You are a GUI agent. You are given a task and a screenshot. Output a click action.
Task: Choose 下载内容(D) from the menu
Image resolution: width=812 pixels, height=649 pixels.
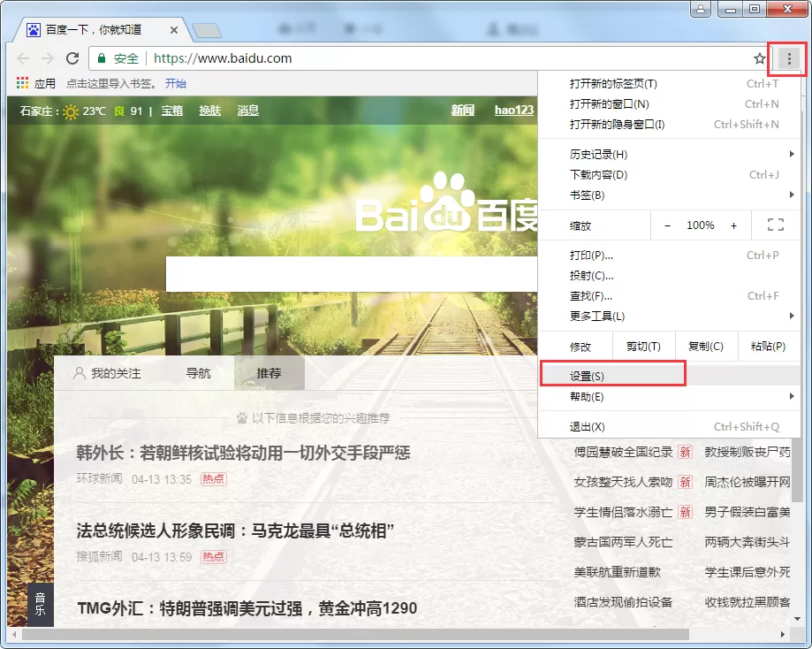tap(669, 175)
